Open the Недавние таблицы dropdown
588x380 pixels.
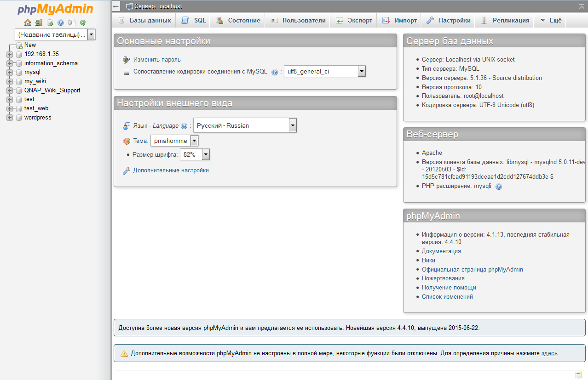tap(55, 34)
